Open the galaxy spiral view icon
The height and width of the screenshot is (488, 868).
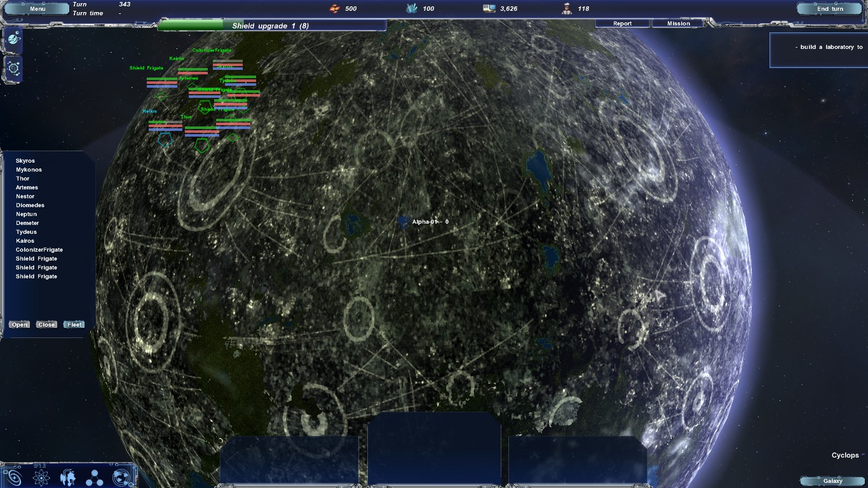click(13, 477)
